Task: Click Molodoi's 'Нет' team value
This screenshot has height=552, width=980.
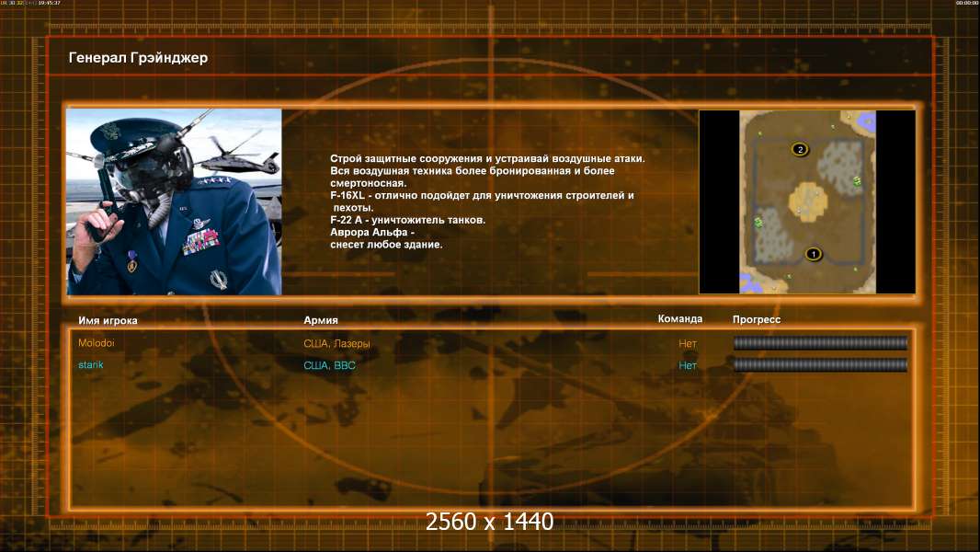Action: click(688, 343)
